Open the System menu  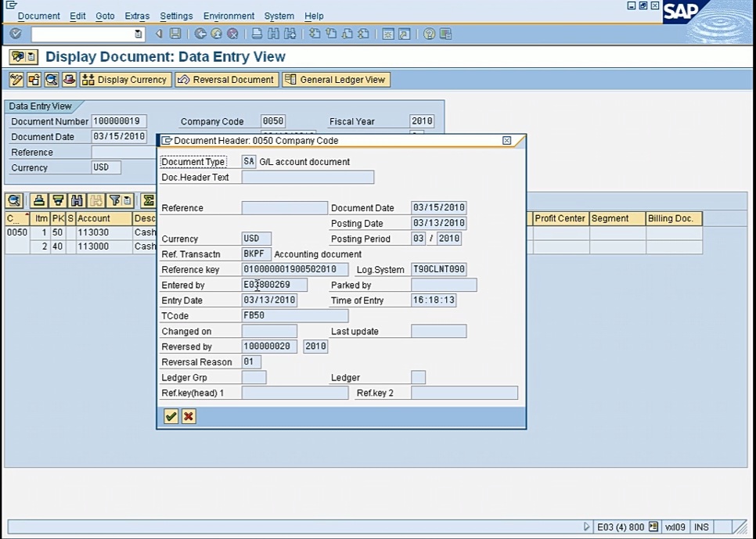tap(279, 16)
